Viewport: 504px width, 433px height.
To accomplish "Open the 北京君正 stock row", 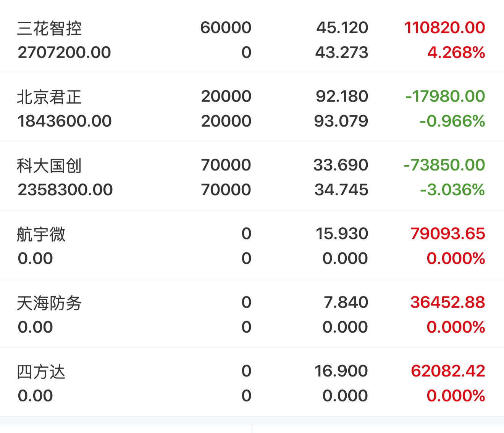I will pos(252,108).
